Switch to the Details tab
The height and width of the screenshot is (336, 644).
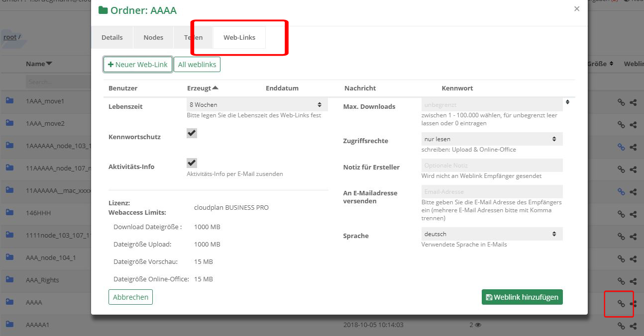pyautogui.click(x=112, y=37)
